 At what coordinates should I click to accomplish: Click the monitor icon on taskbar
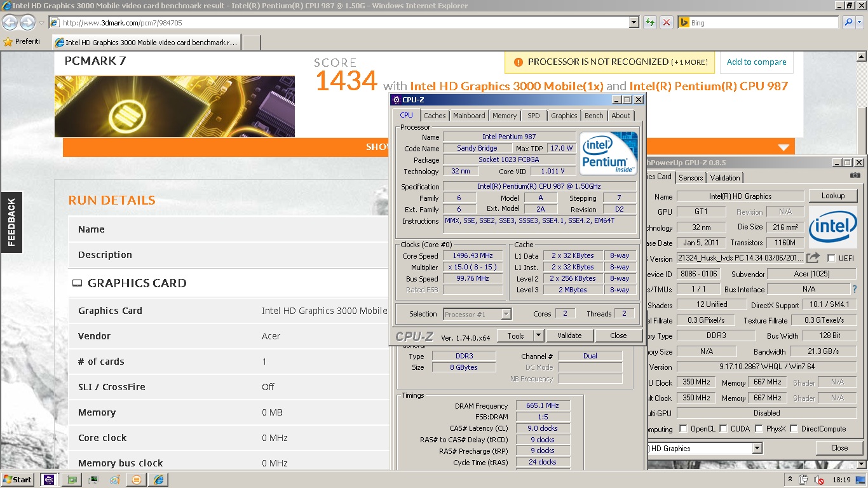[93, 480]
